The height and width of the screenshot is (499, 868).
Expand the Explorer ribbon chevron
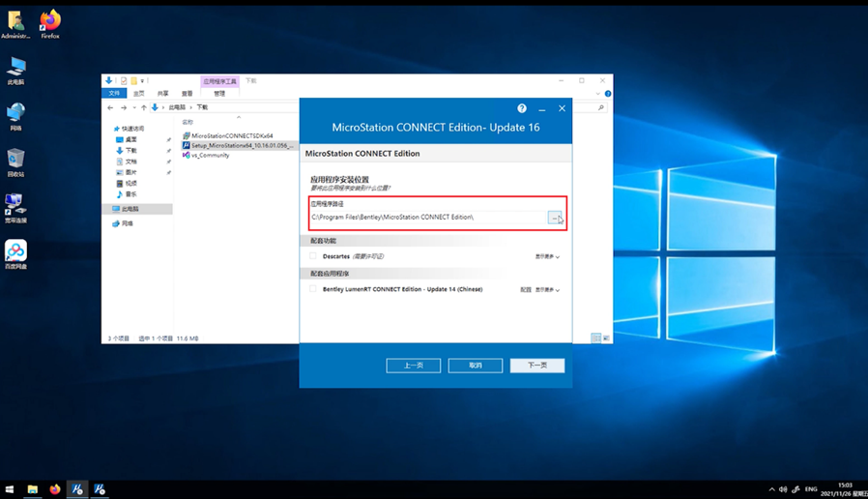pyautogui.click(x=598, y=94)
